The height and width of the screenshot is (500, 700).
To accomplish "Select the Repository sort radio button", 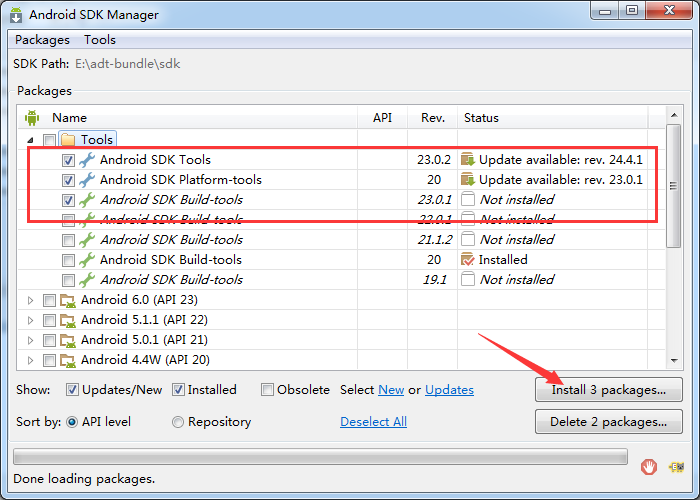I will (x=178, y=422).
